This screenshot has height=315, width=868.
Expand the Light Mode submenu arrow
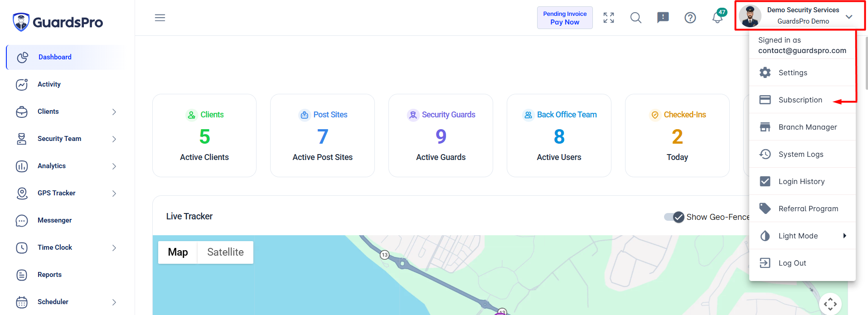click(x=845, y=236)
